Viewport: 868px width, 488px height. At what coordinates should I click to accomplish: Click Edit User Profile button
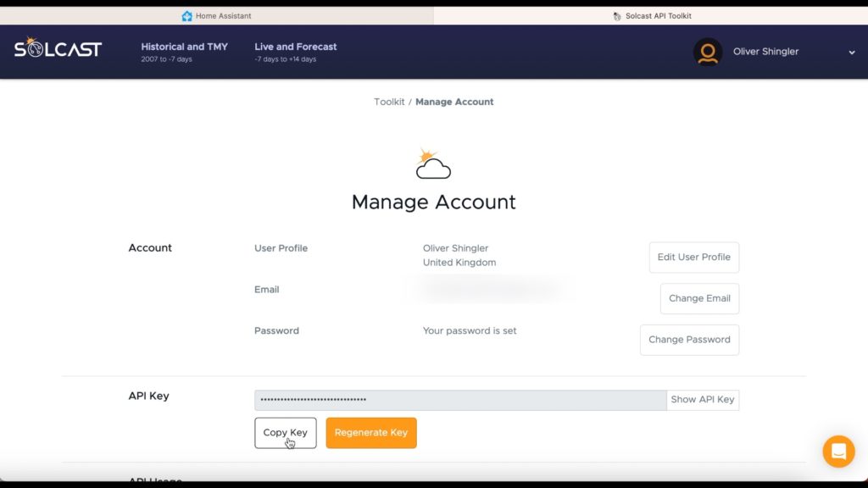[x=693, y=258]
